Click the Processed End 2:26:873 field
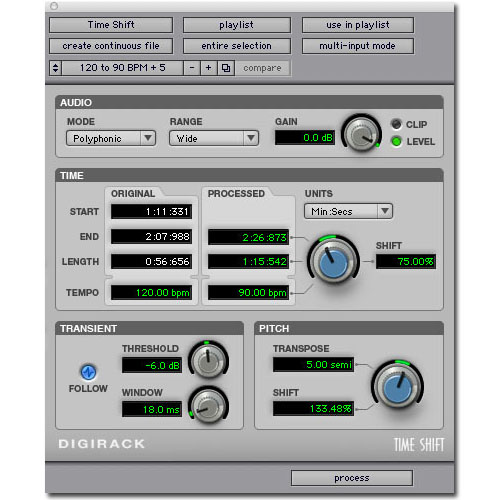Image resolution: width=500 pixels, height=500 pixels. tap(248, 237)
